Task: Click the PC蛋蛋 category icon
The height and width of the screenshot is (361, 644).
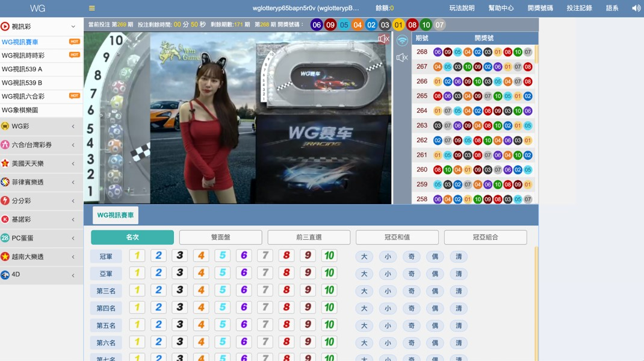Action: [5, 238]
